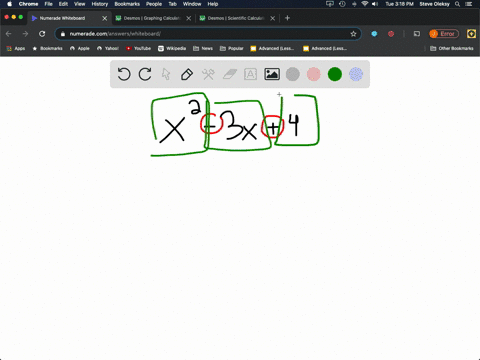The image size is (480, 360).
Task: Open Time Machine status icon
Action: coord(342,4)
